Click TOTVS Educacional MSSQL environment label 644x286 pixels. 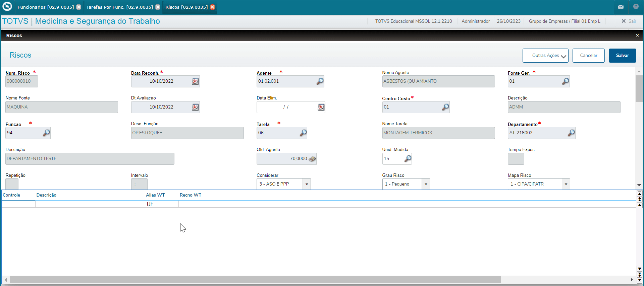[413, 21]
